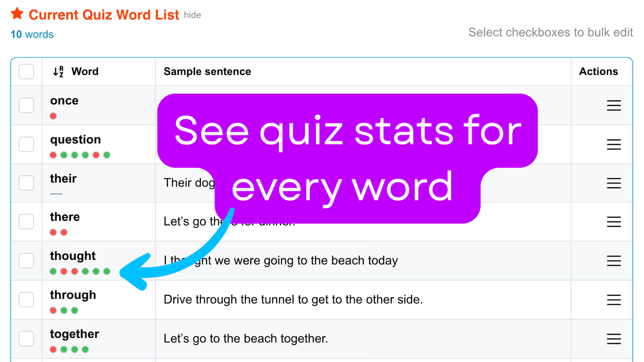
Task: Open the Actions menu for 'their'
Action: coord(613,183)
